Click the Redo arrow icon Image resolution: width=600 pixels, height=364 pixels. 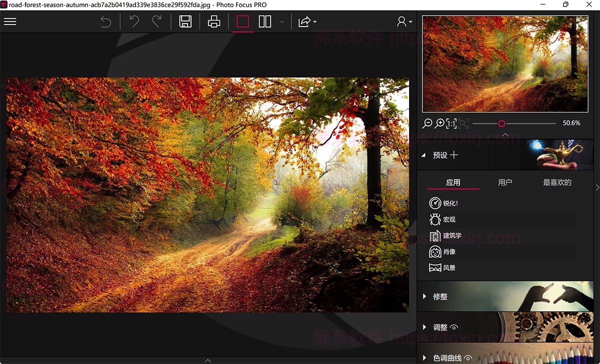click(157, 21)
